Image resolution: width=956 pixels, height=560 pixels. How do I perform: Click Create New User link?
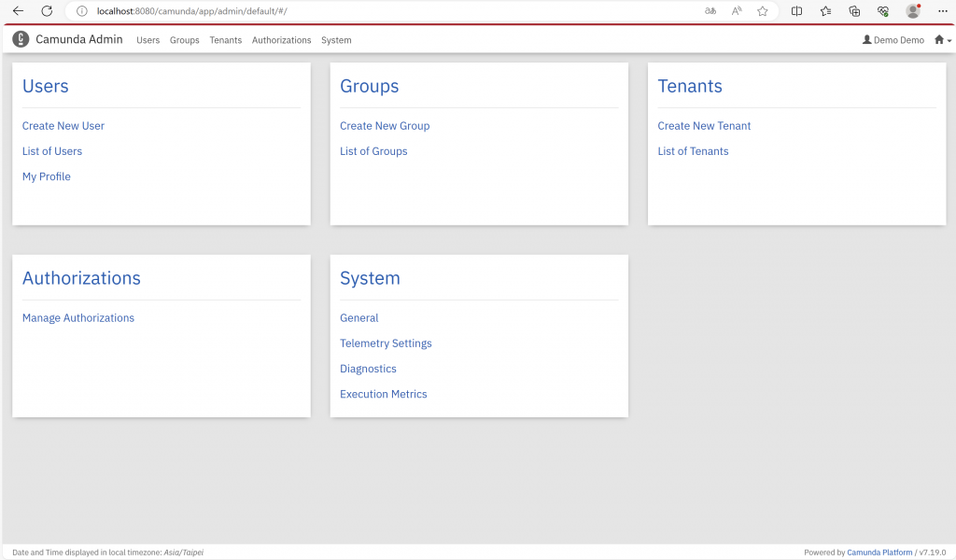63,125
